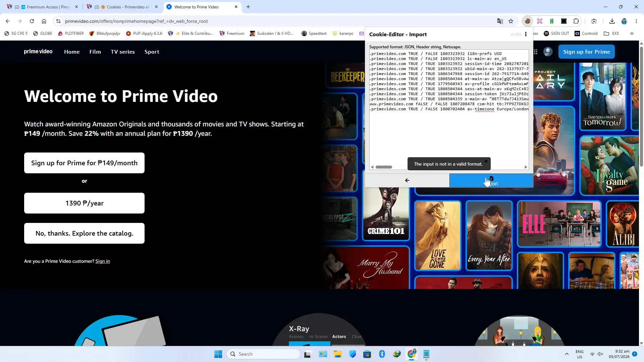This screenshot has width=644, height=362.
Task: Open the Film menu item
Action: pos(95,52)
